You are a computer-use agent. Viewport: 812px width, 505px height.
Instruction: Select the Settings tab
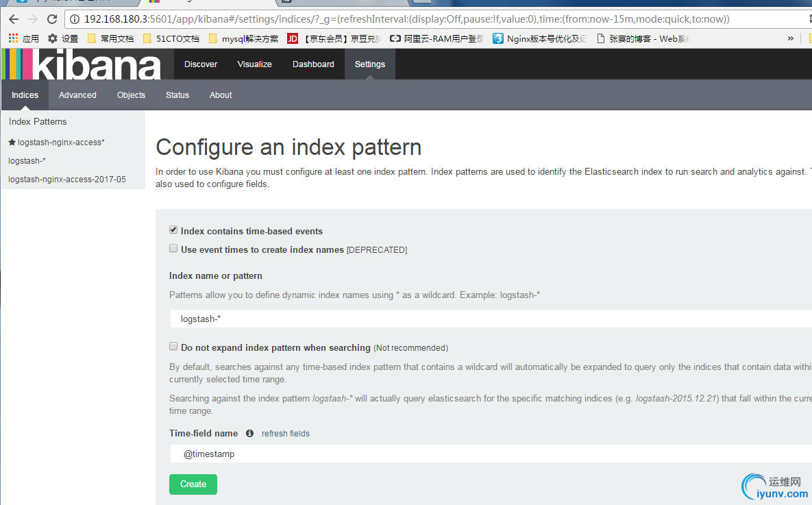[370, 64]
